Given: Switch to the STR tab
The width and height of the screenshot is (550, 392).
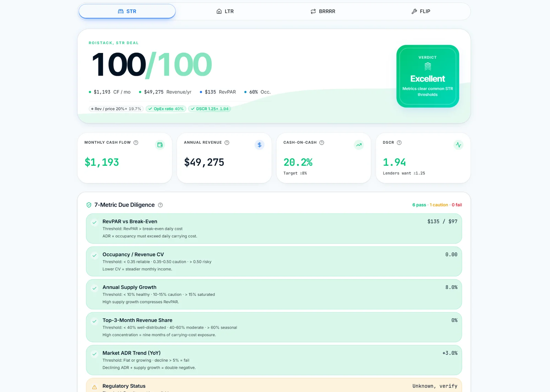Looking at the screenshot, I should click(127, 11).
